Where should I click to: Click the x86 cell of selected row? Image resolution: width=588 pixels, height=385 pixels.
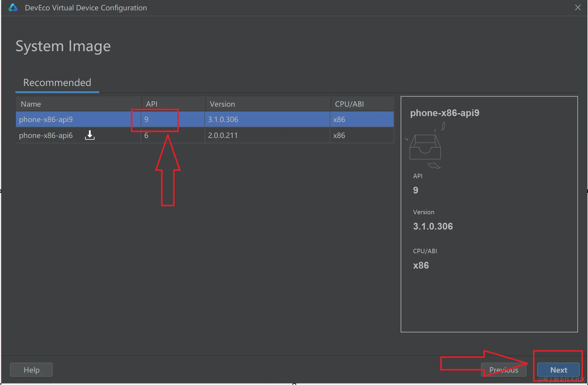point(339,119)
